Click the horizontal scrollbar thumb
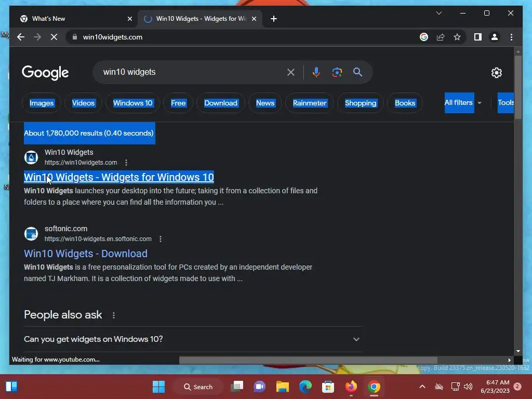 [x=308, y=360]
